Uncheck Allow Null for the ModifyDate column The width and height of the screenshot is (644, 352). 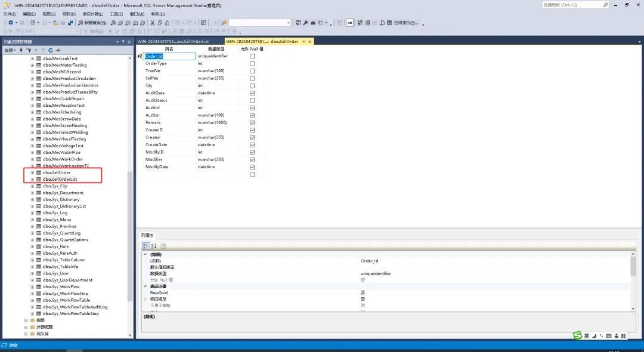coord(252,167)
